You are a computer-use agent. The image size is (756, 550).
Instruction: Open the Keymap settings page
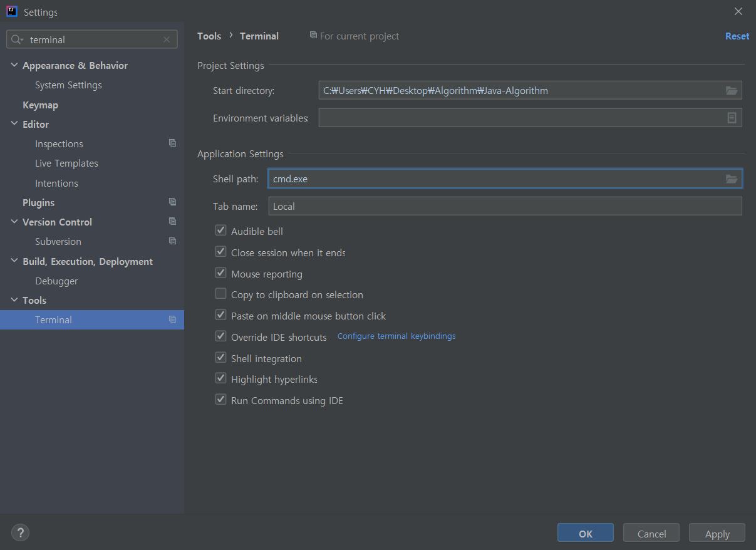pos(39,105)
